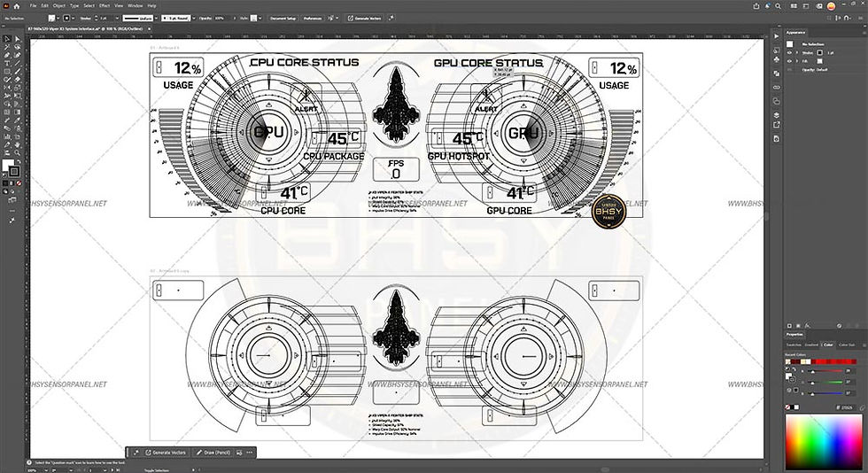This screenshot has height=473, width=868.
Task: Open the Symbols club icon in dock
Action: click(776, 59)
